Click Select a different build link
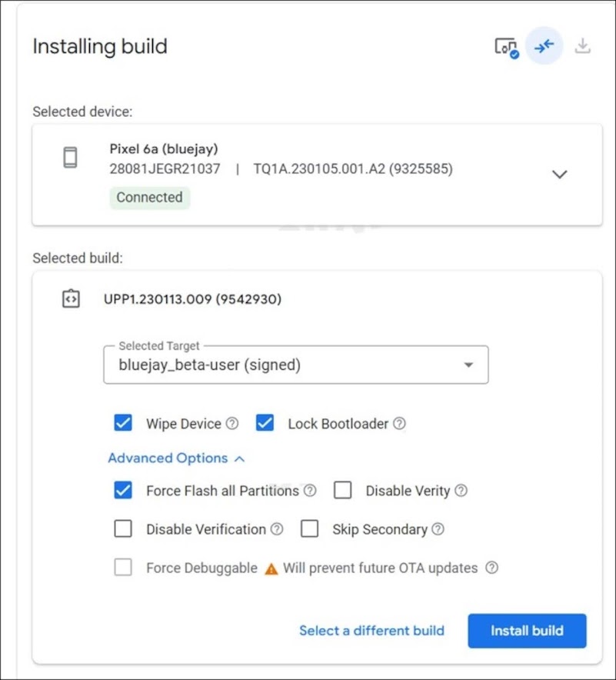 point(371,631)
